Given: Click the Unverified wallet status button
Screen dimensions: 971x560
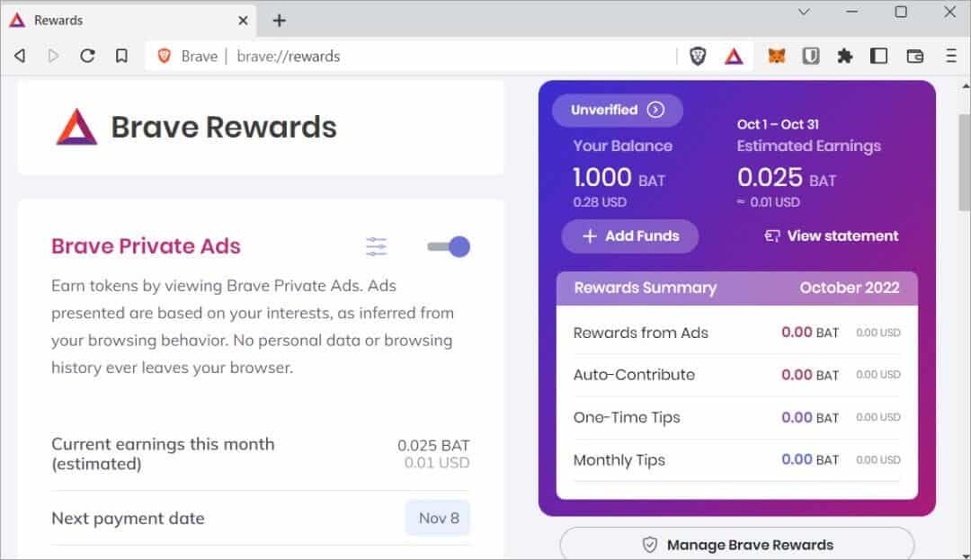Looking at the screenshot, I should click(618, 111).
